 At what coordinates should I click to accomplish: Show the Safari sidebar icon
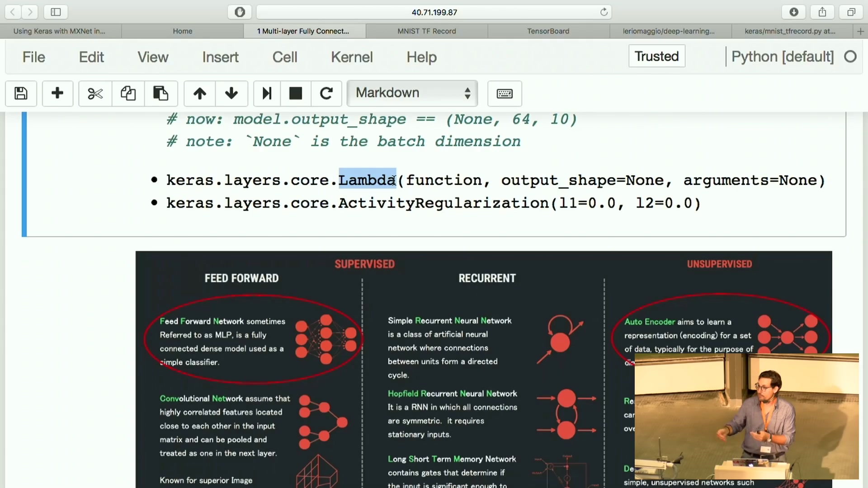pyautogui.click(x=56, y=12)
